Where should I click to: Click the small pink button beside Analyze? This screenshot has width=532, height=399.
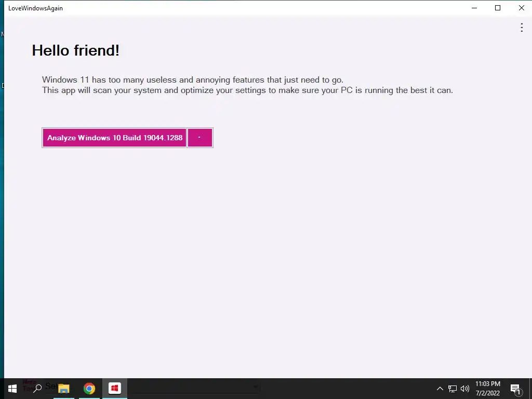200,138
